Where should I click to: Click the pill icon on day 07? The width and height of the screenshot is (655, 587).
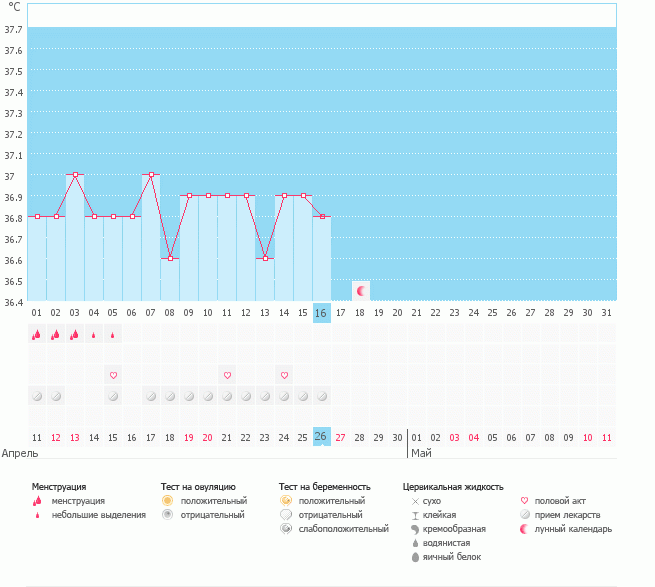tap(151, 396)
